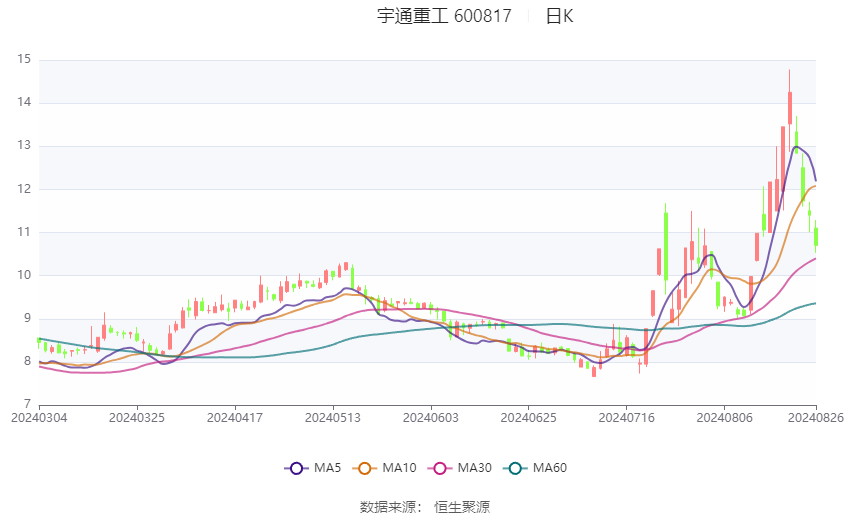Click the x-axis date label 20240513
This screenshot has width=850, height=517.
coord(333,418)
